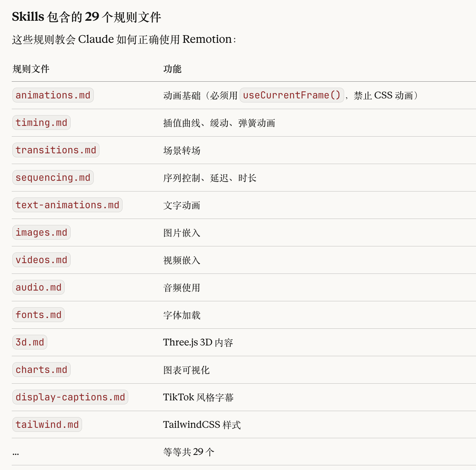This screenshot has height=470, width=476.
Task: Click the fonts.md code label
Action: point(38,315)
